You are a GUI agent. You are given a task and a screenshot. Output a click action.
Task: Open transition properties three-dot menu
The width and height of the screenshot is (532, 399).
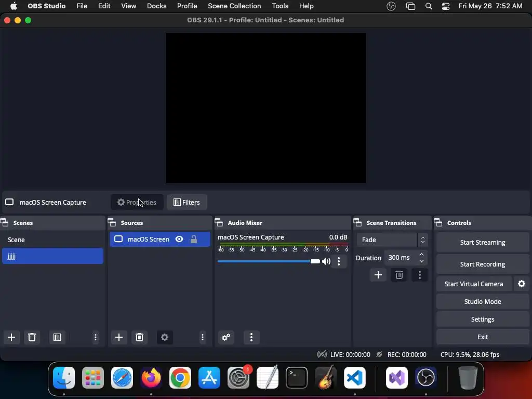[x=420, y=275]
